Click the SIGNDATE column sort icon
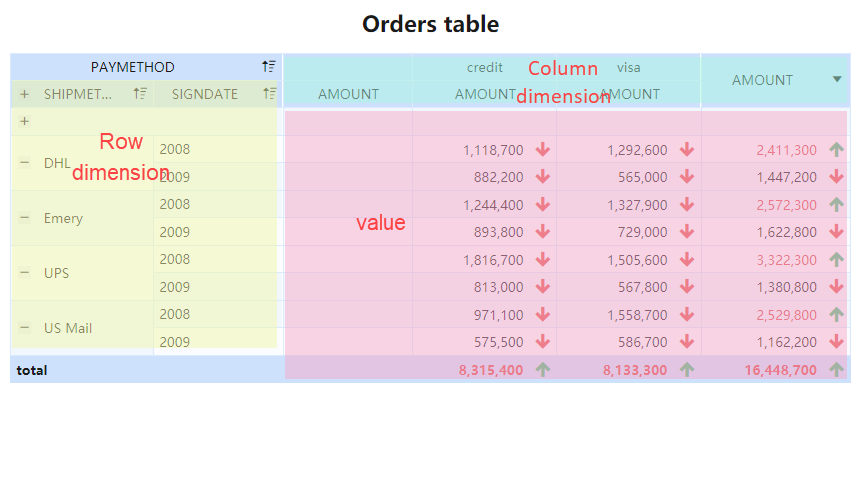Image resolution: width=861 pixels, height=492 pixels. click(268, 94)
